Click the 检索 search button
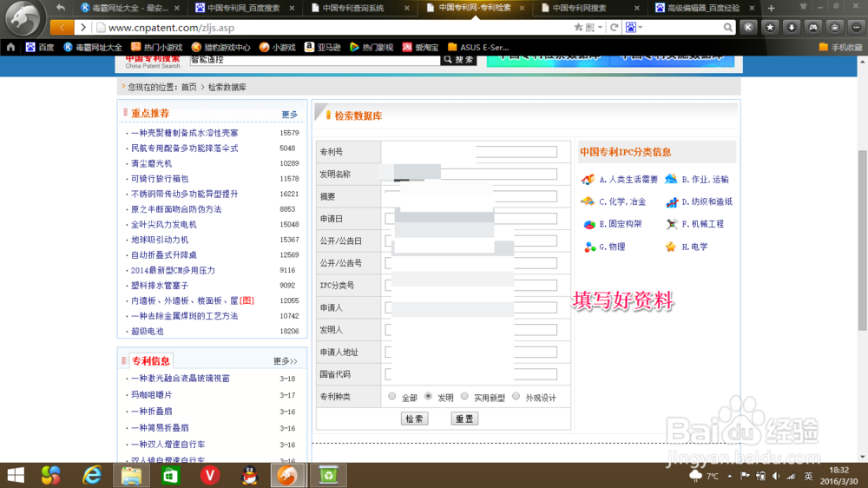 click(415, 419)
